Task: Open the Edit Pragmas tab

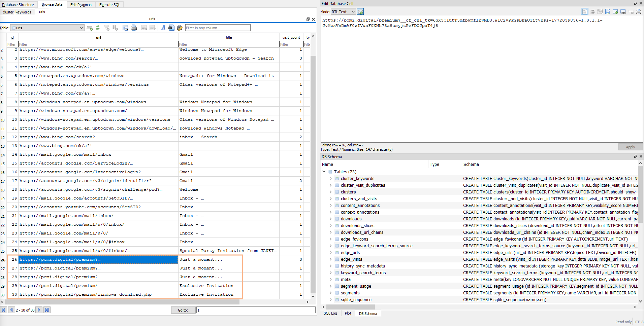Action: (x=81, y=5)
